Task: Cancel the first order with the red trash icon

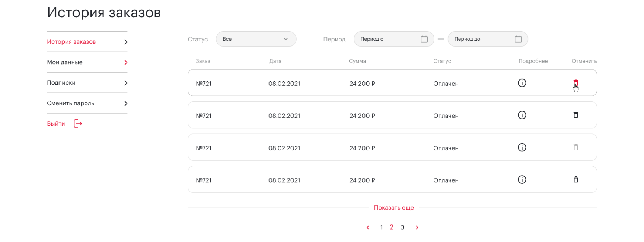Action: 576,83
